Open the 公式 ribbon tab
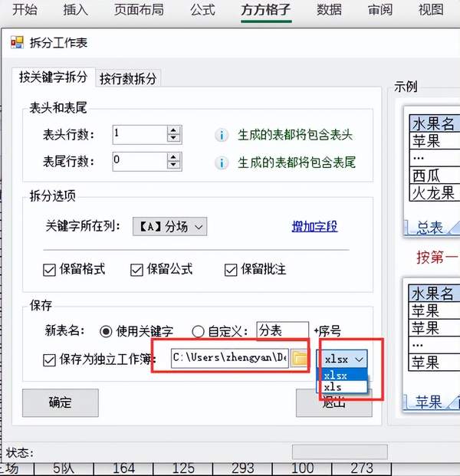The width and height of the screenshot is (460, 476). pyautogui.click(x=202, y=10)
